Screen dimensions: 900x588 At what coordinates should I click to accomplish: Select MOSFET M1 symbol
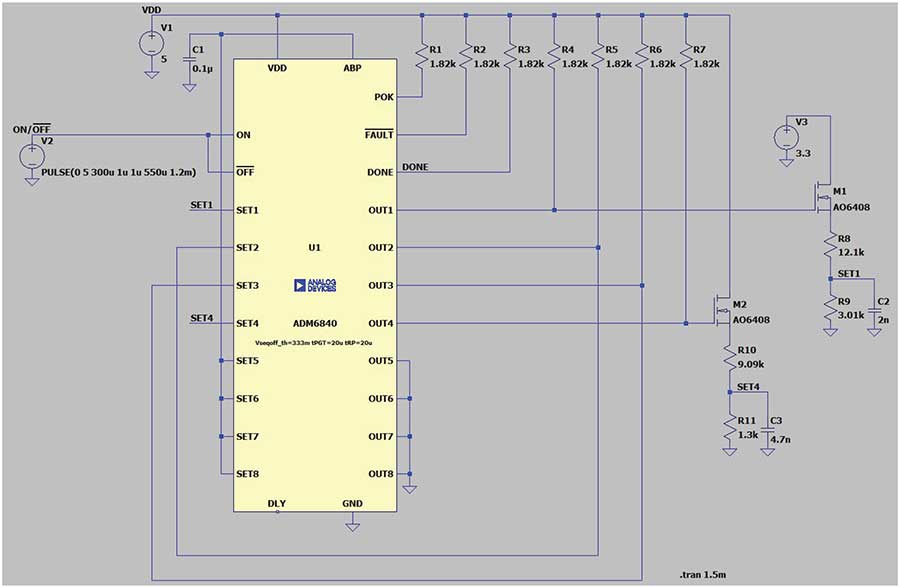point(823,199)
